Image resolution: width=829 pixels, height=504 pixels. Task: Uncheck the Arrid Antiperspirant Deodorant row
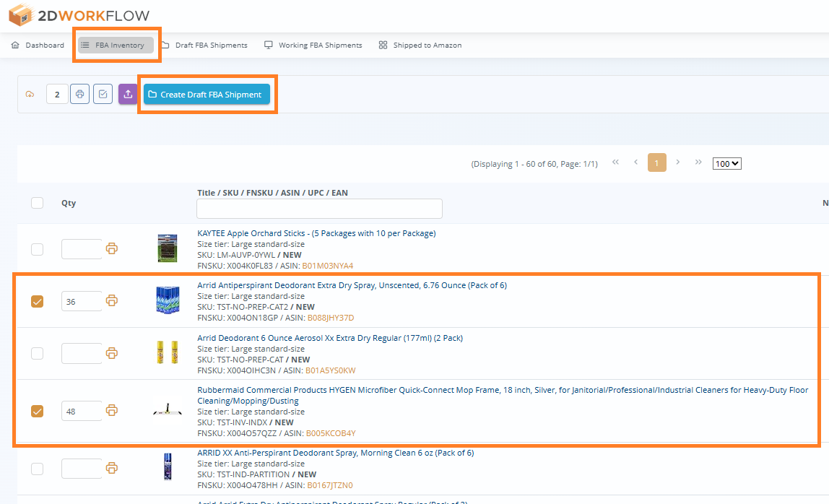tap(37, 301)
